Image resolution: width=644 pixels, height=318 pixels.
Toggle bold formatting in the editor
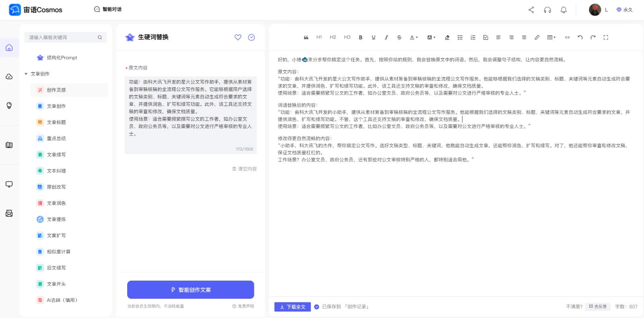(361, 37)
